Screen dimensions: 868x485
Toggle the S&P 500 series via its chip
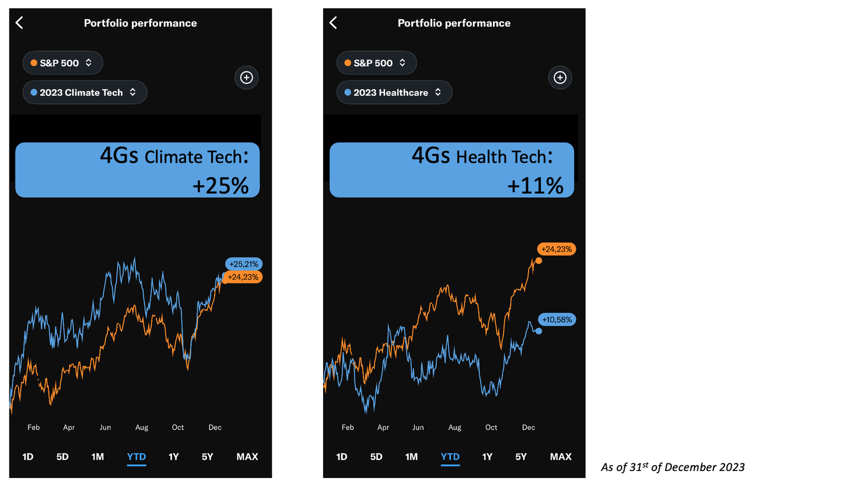(62, 62)
